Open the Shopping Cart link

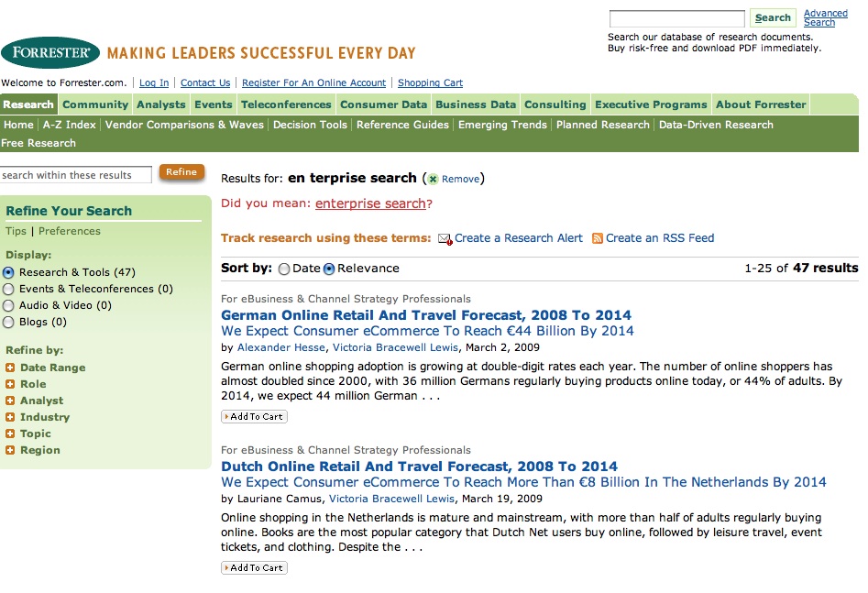click(430, 83)
